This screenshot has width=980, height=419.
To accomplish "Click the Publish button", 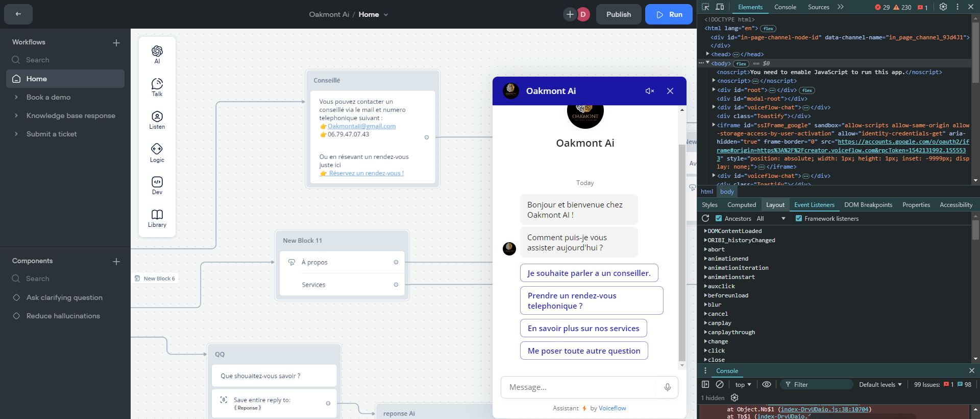I will (x=619, y=14).
